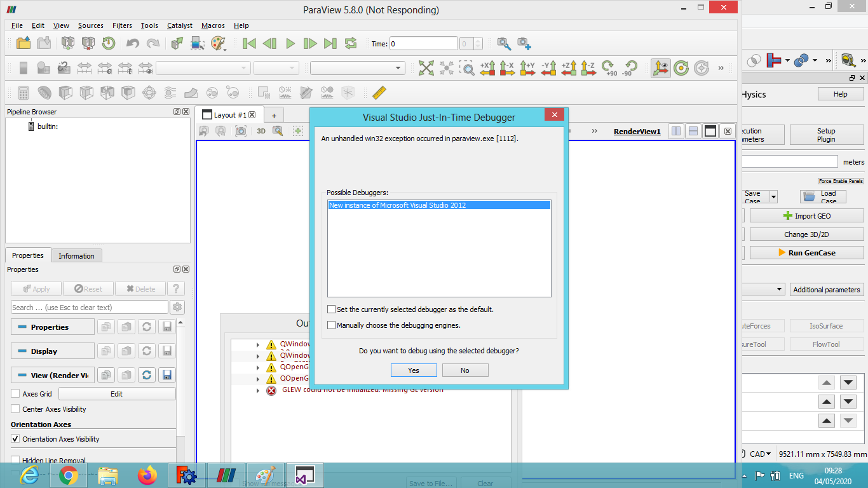Viewport: 868px width, 488px height.
Task: Launch Visual Studio from the taskbar
Action: click(x=304, y=475)
